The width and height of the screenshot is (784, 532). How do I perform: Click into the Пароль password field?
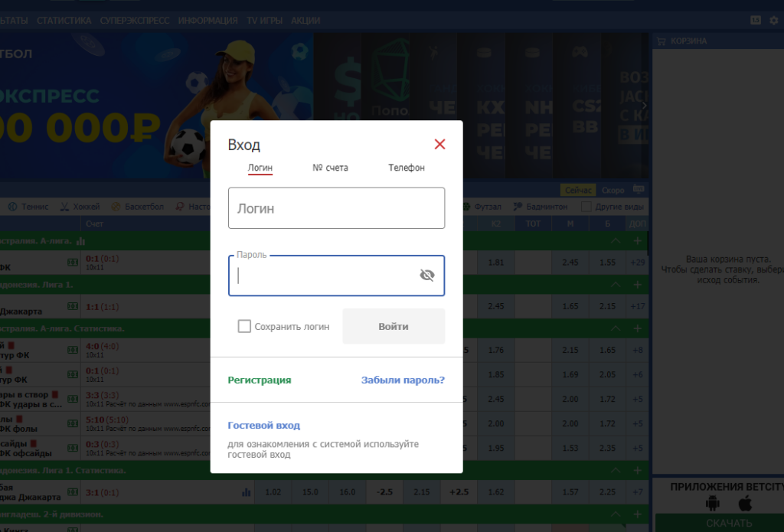337,276
